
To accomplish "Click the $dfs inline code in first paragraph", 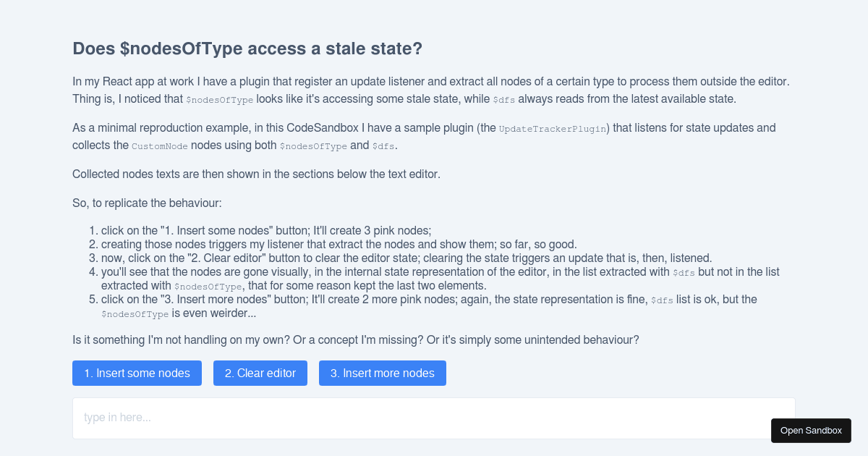I will point(504,99).
